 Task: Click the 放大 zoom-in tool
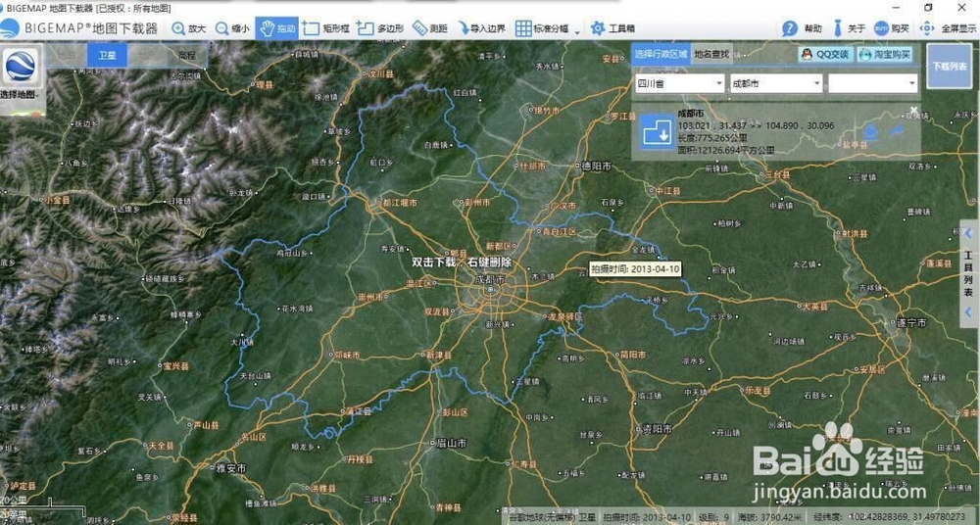pos(189,28)
